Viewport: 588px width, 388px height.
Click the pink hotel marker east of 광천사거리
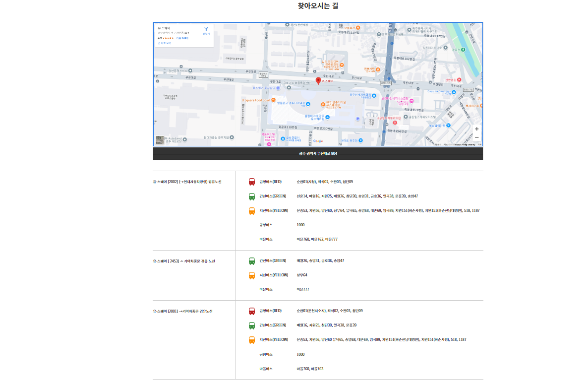pos(412,101)
